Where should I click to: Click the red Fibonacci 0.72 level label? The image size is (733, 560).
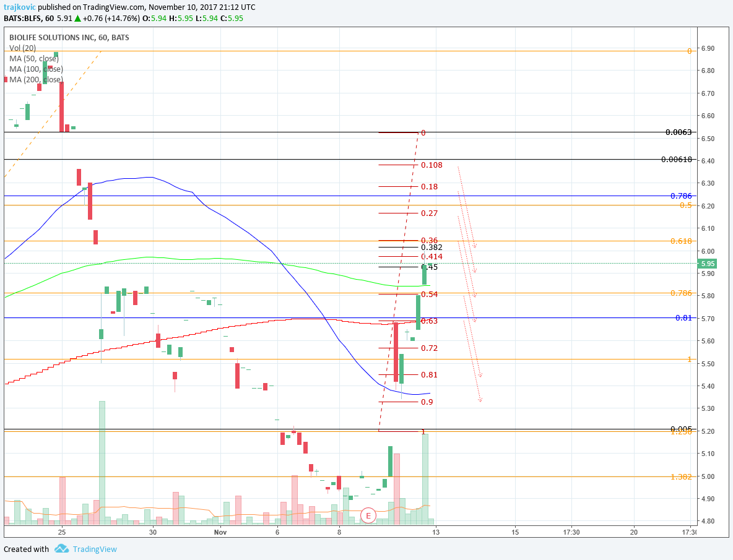[430, 348]
